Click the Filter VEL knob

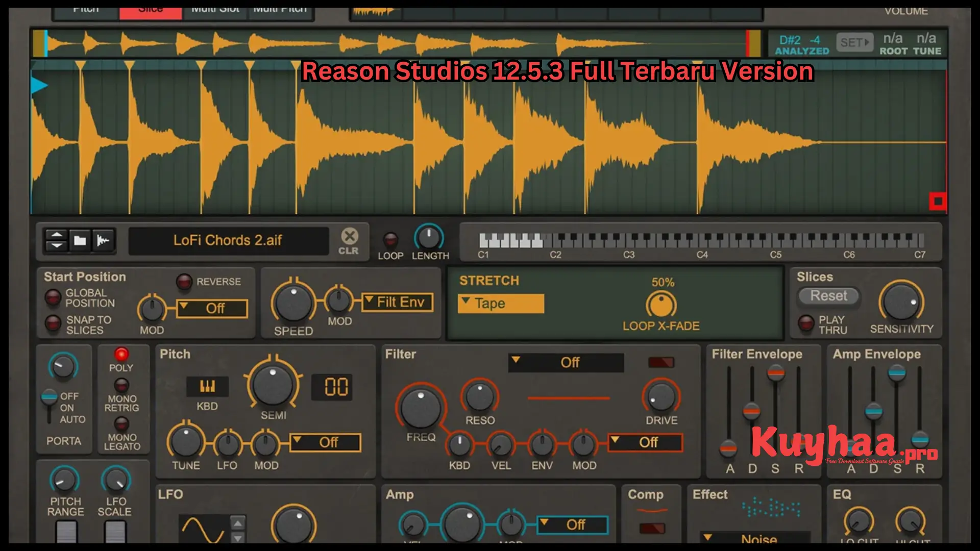point(501,444)
